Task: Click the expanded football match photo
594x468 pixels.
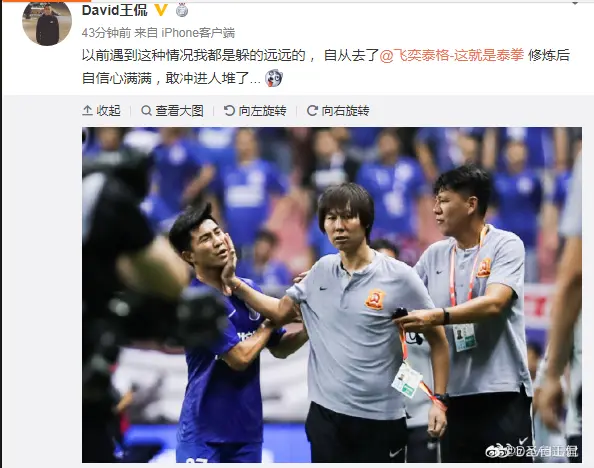Action: tap(332, 295)
